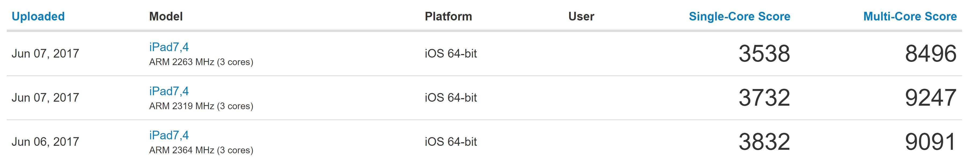This screenshot has height=167, width=980.
Task: Sort by Multi-Core Score header
Action: click(910, 16)
